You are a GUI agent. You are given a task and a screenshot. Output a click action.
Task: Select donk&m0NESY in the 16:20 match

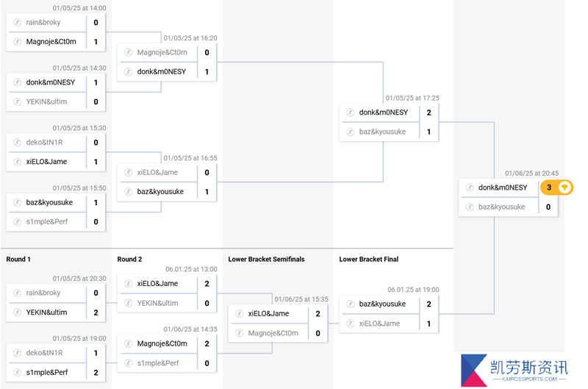click(162, 71)
